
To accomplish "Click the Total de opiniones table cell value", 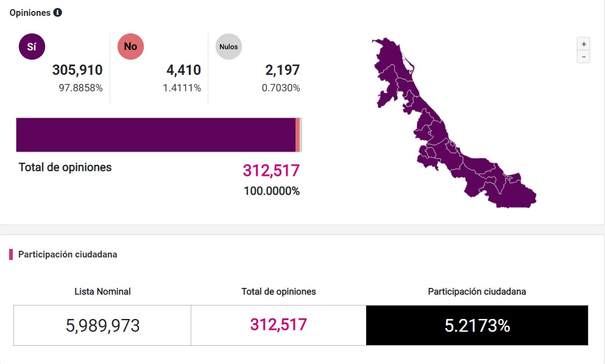I will [x=278, y=324].
